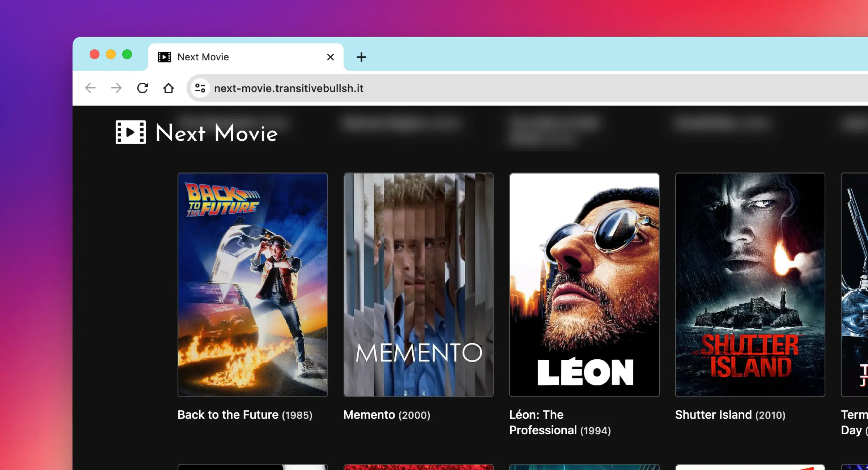Focus the address bar URL field
The width and height of the screenshot is (868, 470).
point(528,88)
